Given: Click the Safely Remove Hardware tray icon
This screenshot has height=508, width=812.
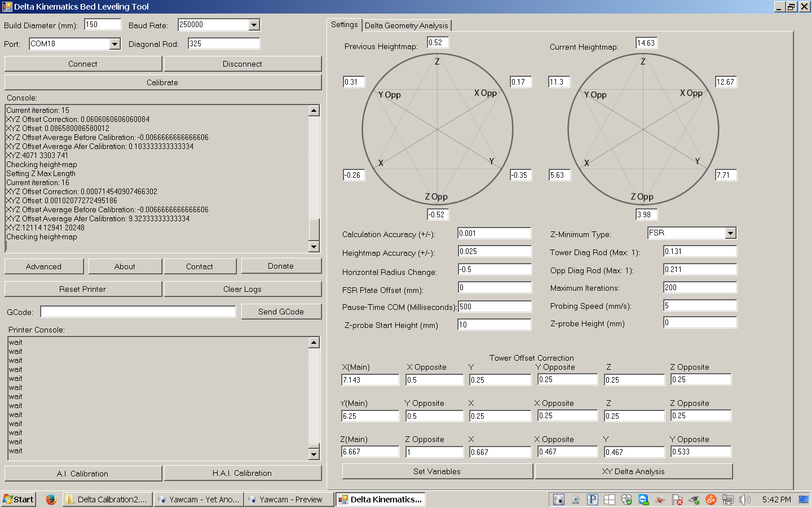Looking at the screenshot, I should 694,500.
